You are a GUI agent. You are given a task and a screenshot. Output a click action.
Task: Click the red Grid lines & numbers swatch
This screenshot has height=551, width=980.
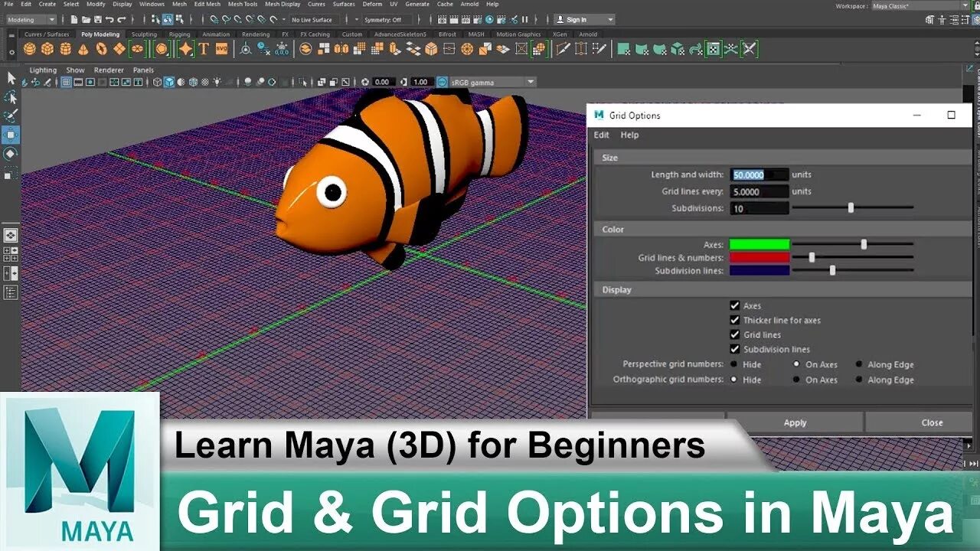759,258
